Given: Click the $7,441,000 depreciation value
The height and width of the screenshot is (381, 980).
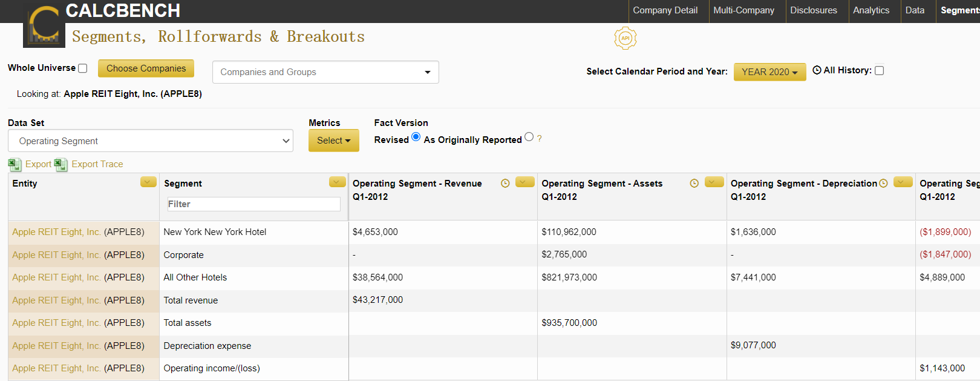Looking at the screenshot, I should coord(753,277).
